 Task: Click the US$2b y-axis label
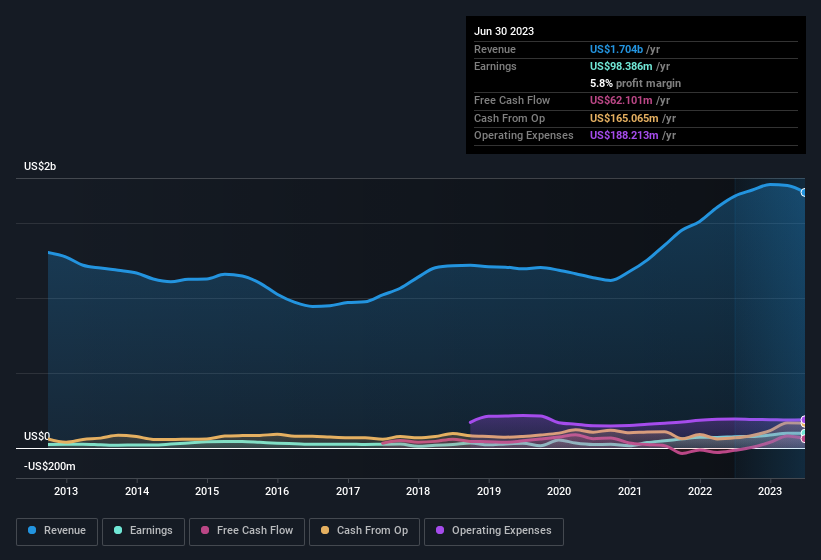(40, 166)
